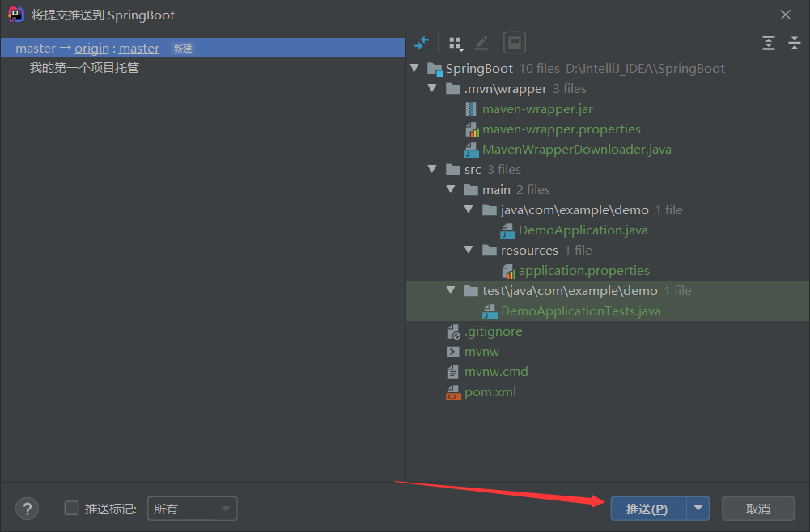Click the SpringBoot project module icon

click(x=435, y=69)
